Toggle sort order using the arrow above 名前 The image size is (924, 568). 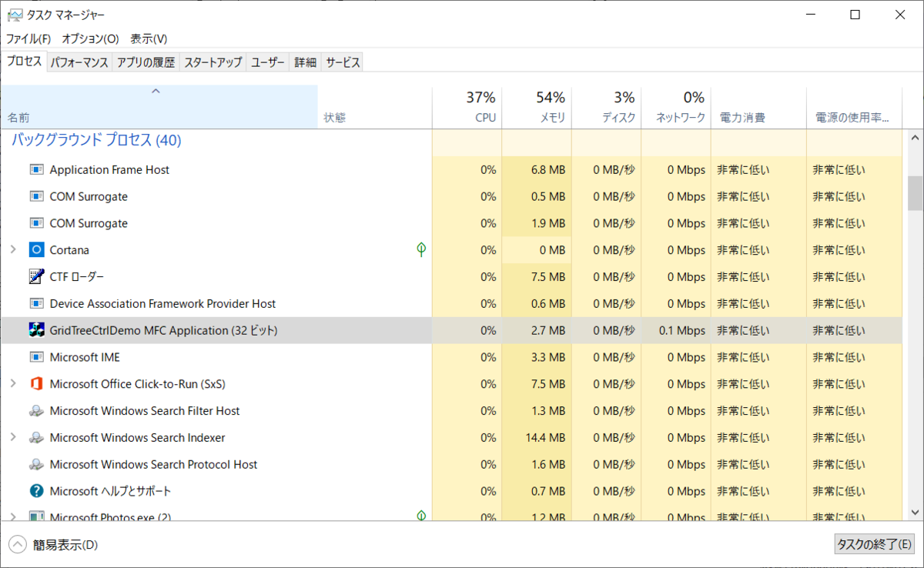click(156, 91)
